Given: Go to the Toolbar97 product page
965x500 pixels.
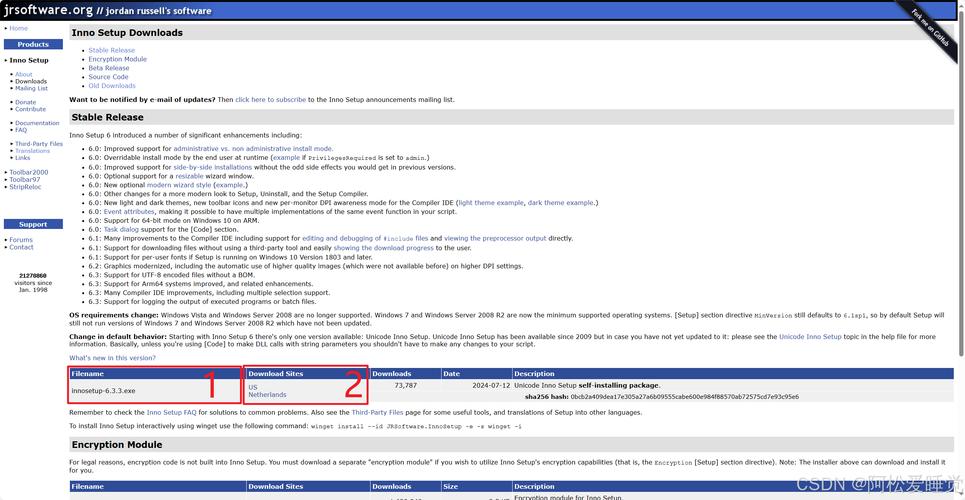Looking at the screenshot, I should (x=25, y=180).
